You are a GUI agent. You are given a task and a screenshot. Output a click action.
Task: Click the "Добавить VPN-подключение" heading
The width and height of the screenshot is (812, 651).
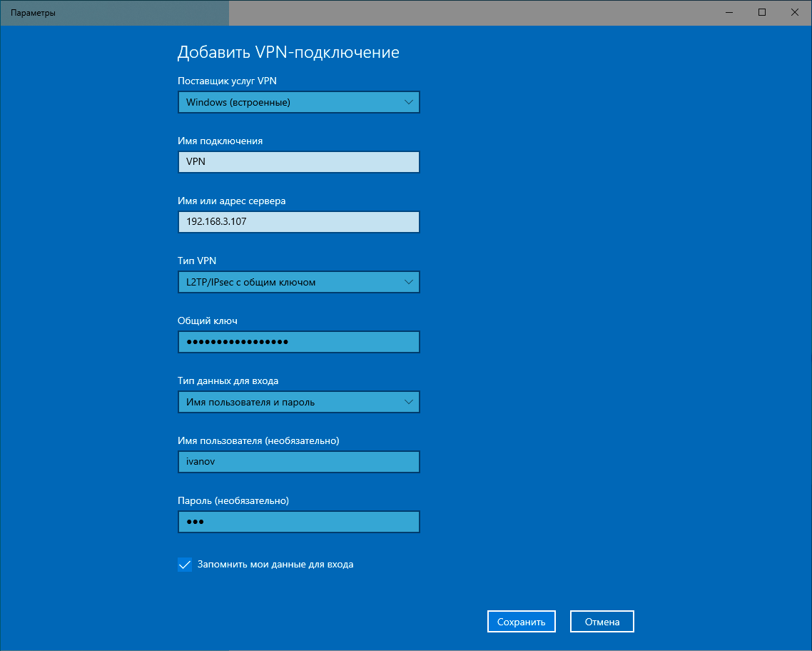click(x=288, y=52)
